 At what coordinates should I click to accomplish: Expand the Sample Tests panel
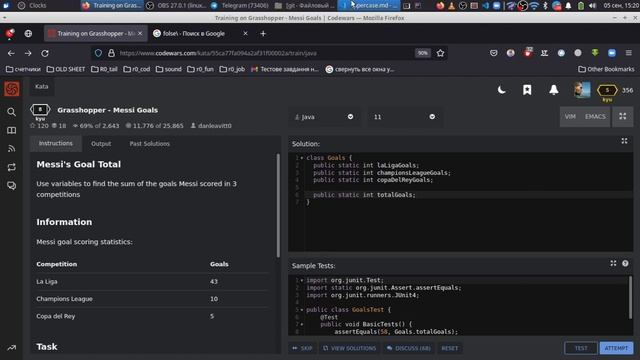[x=613, y=264]
